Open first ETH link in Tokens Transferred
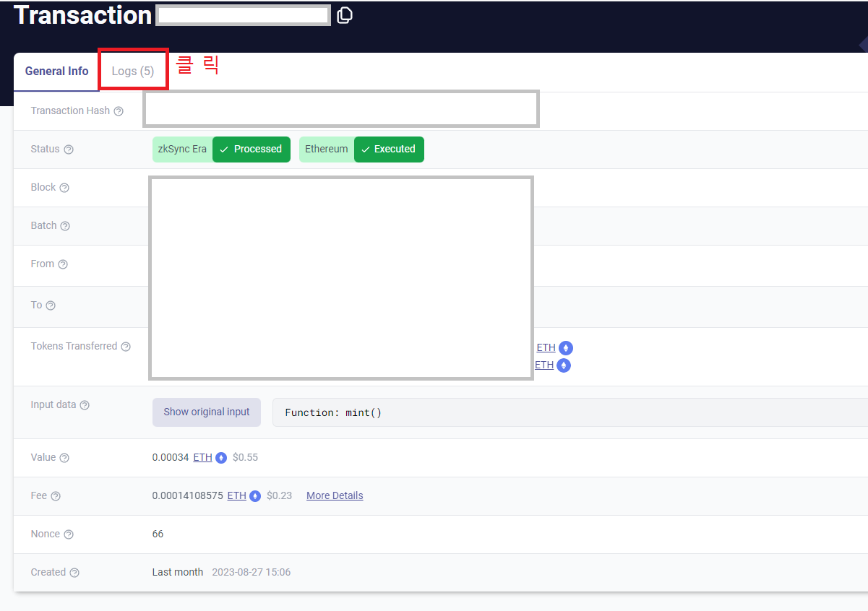The image size is (868, 611). pos(546,347)
